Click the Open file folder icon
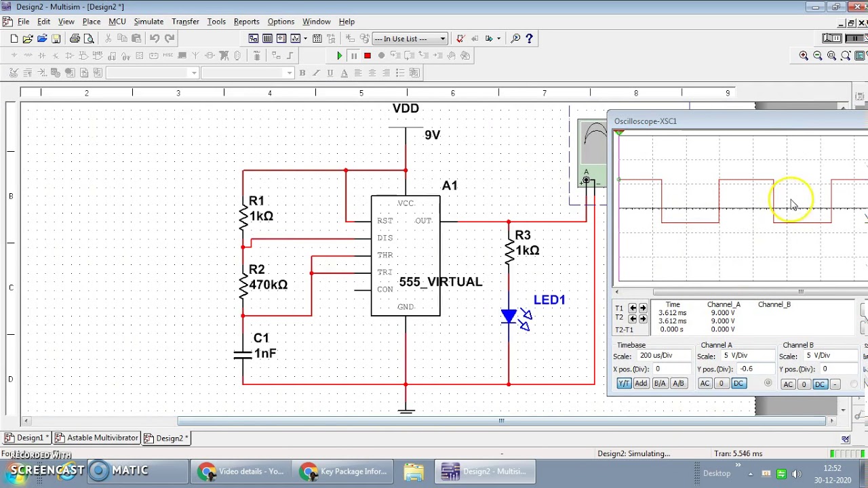Image resolution: width=868 pixels, height=488 pixels. click(x=28, y=39)
